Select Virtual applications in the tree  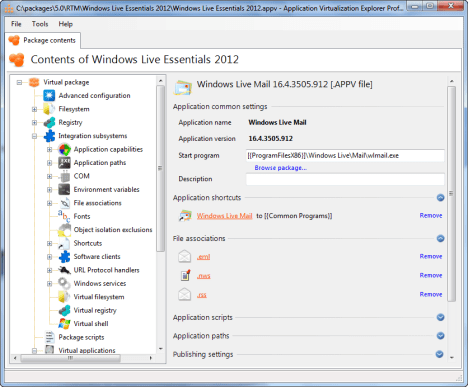87,350
